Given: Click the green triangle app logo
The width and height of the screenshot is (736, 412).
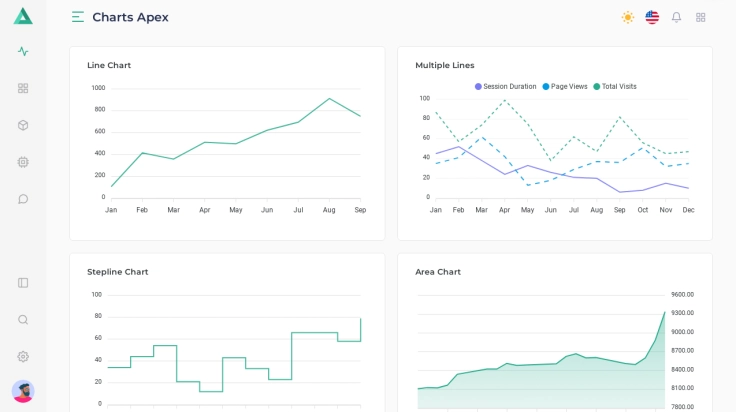Looking at the screenshot, I should (x=23, y=16).
